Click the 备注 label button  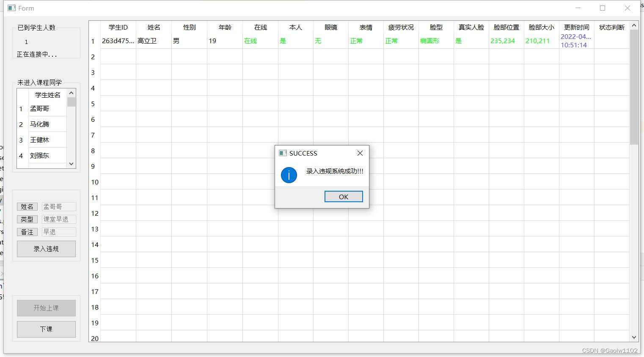[x=27, y=232]
